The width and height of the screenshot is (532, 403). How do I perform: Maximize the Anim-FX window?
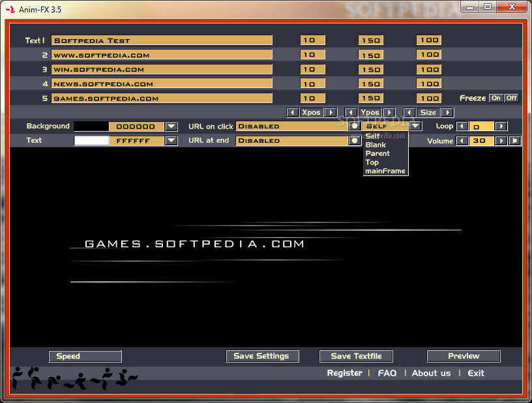(488, 7)
